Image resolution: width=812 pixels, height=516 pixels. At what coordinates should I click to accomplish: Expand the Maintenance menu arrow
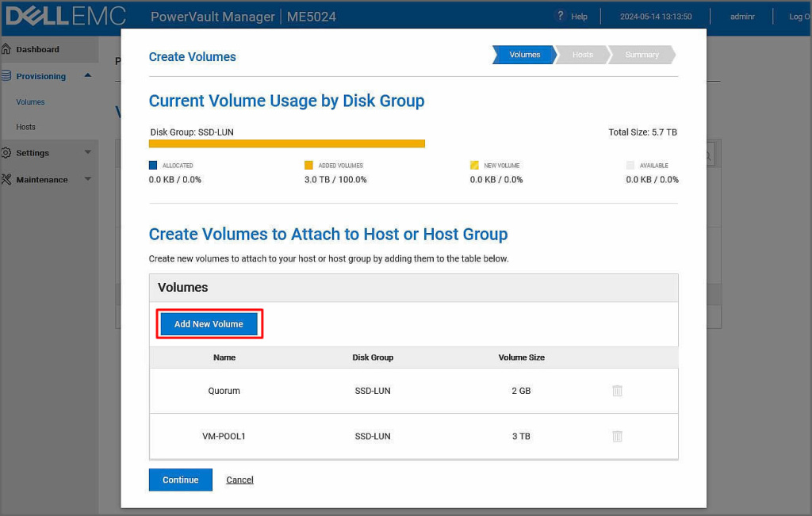[87, 179]
